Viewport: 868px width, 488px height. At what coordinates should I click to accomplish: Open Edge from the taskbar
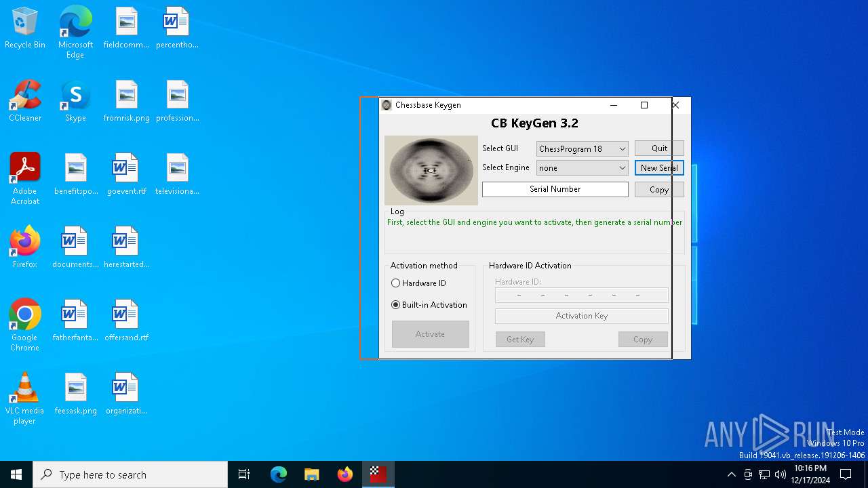tap(279, 474)
